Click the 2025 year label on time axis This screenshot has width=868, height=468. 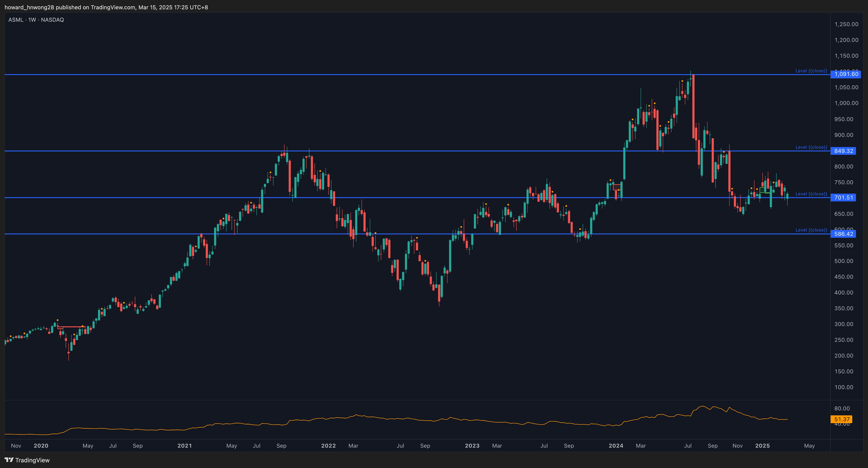click(762, 446)
